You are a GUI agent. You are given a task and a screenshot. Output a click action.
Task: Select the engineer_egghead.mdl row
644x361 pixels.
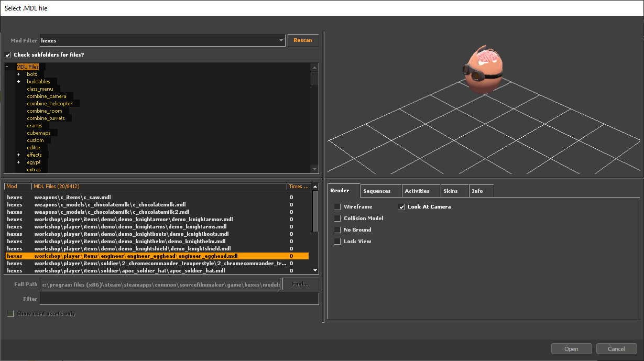[157, 256]
